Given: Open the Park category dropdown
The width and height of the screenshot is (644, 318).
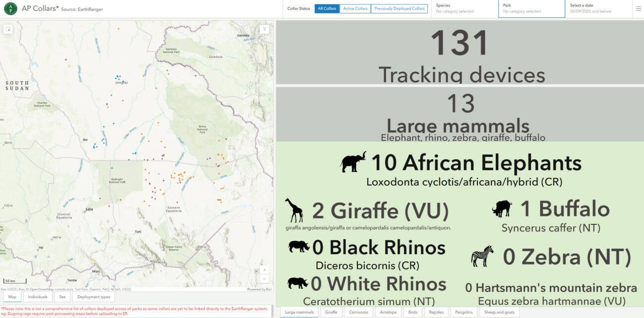Looking at the screenshot, I should point(531,8).
